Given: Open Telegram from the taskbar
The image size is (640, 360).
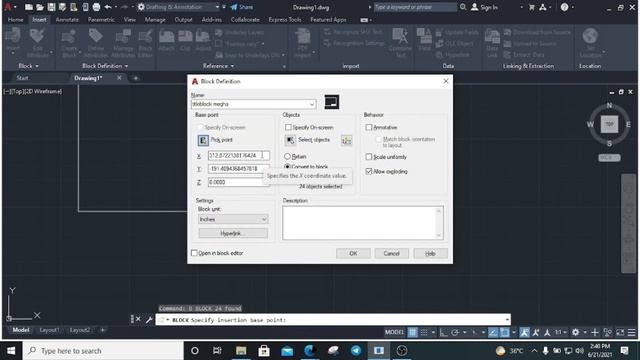Looking at the screenshot, I should [356, 351].
